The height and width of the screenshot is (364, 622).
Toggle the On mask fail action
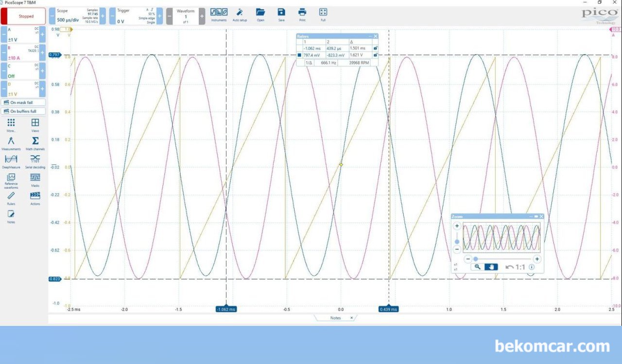(x=23, y=103)
